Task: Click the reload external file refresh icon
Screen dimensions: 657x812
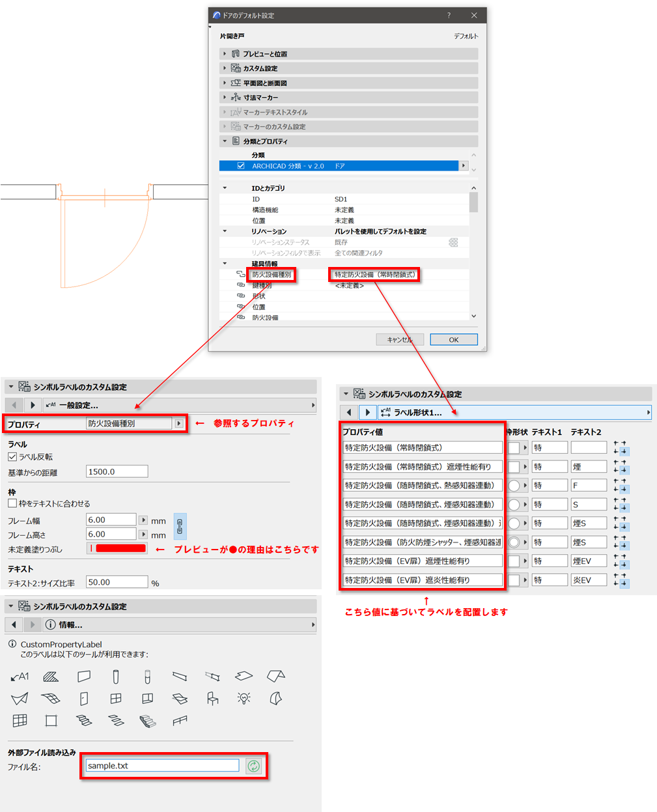Action: coord(253,766)
